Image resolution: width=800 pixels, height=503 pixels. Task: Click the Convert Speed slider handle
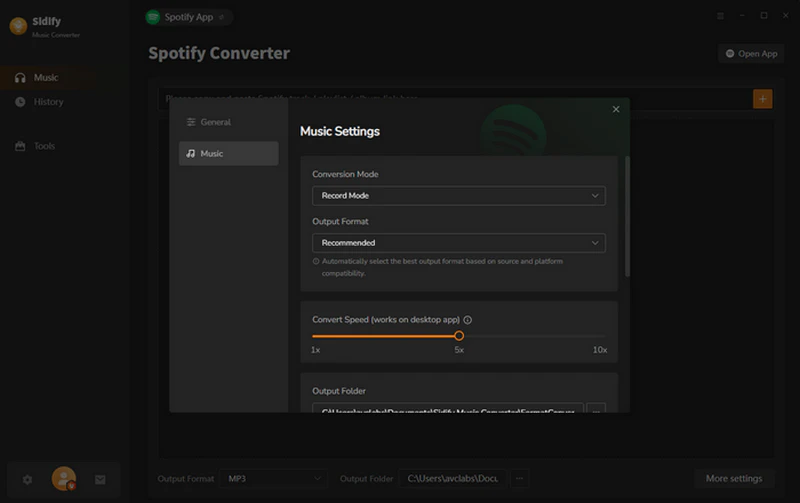pos(459,336)
